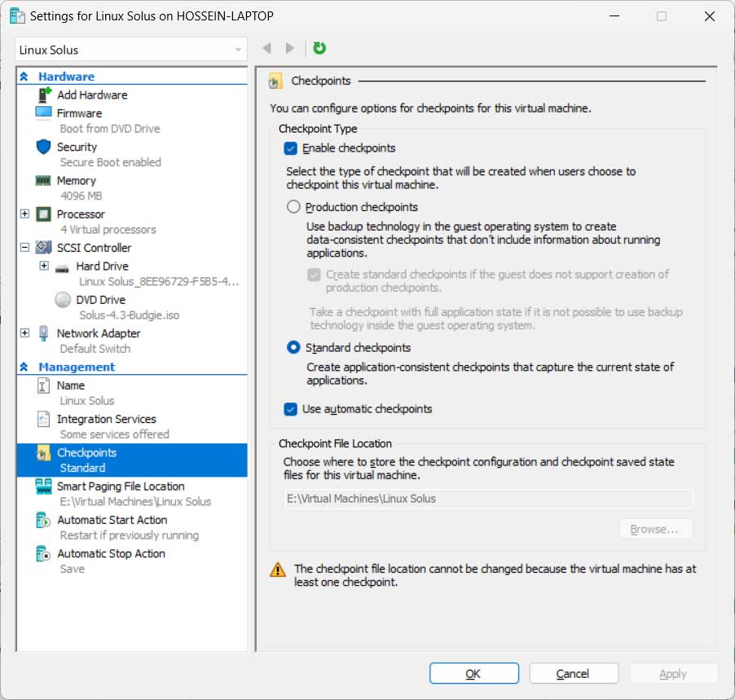The width and height of the screenshot is (735, 700).
Task: Click the Network Adapter icon
Action: (43, 332)
